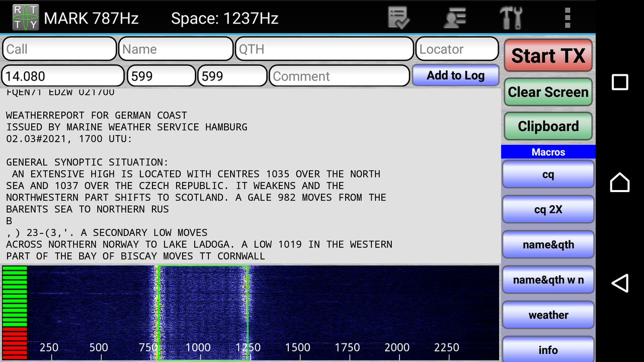The height and width of the screenshot is (362, 644).
Task: Click the sent report 599 field
Action: tap(161, 76)
